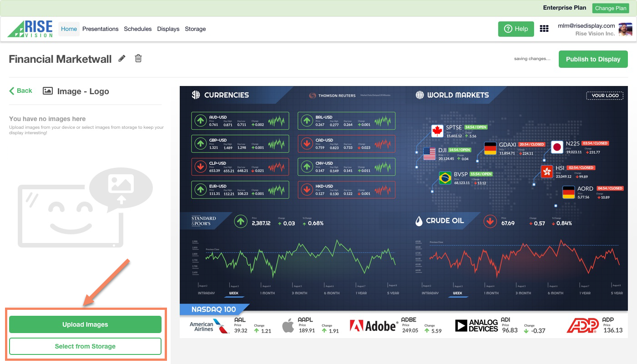Viewport: 637px width, 364px height.
Task: Click the Standard & Poor's up arrow
Action: (x=240, y=221)
